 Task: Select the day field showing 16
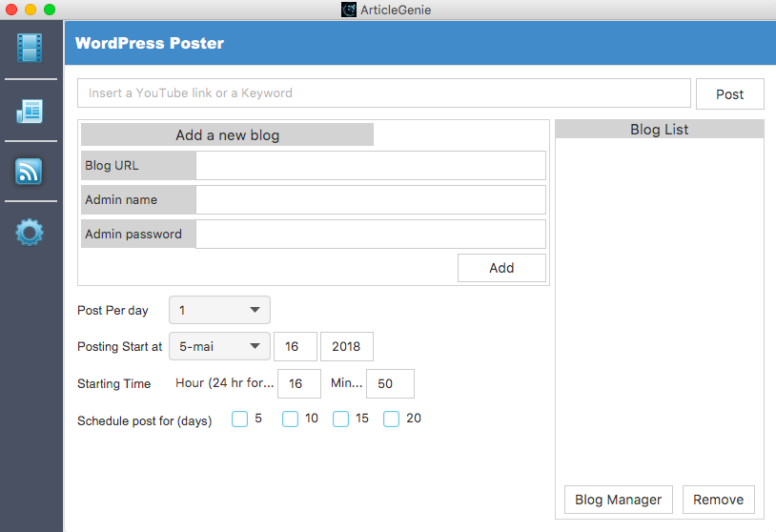tap(296, 346)
